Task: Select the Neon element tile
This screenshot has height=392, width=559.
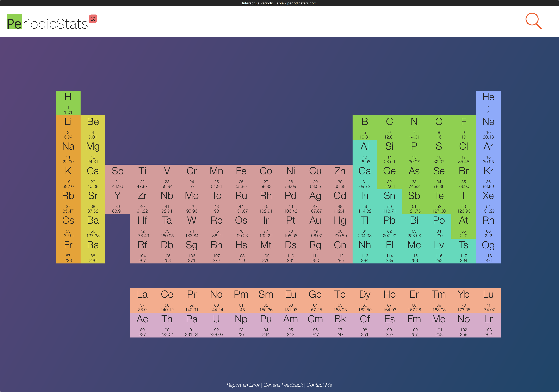Action: (488, 128)
